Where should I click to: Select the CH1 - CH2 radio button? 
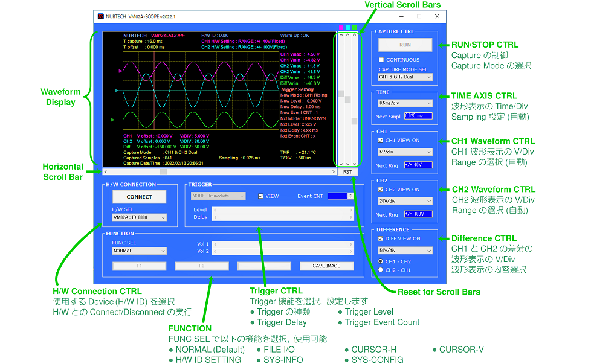point(380,261)
